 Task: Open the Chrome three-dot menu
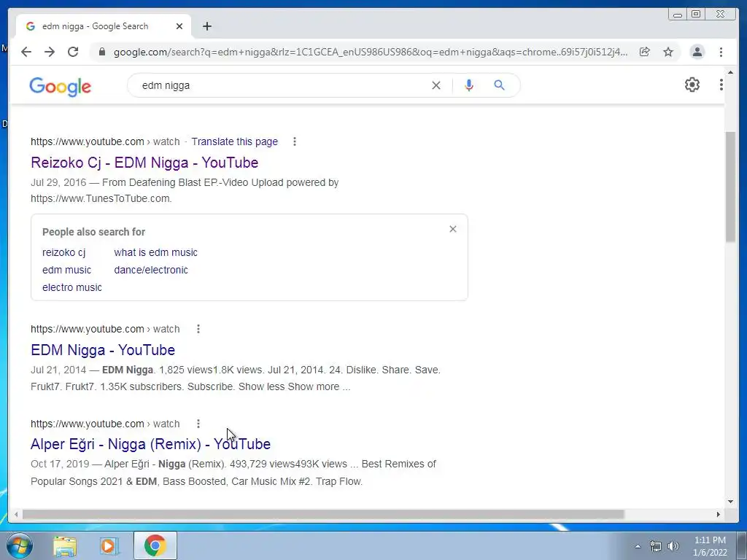pyautogui.click(x=721, y=52)
